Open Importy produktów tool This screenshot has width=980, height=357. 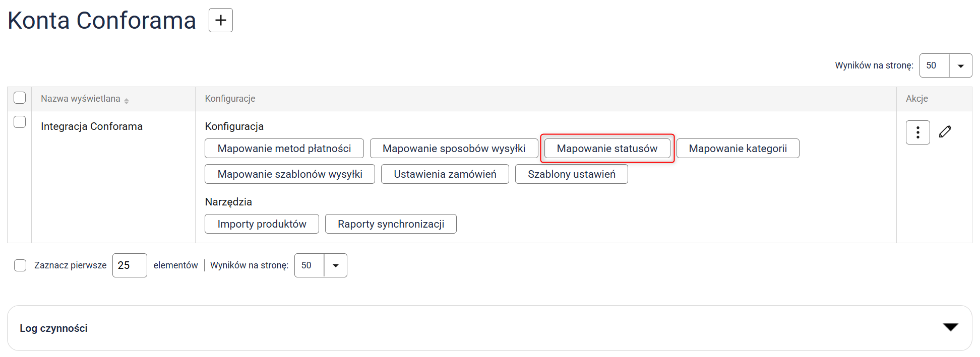pyautogui.click(x=262, y=224)
